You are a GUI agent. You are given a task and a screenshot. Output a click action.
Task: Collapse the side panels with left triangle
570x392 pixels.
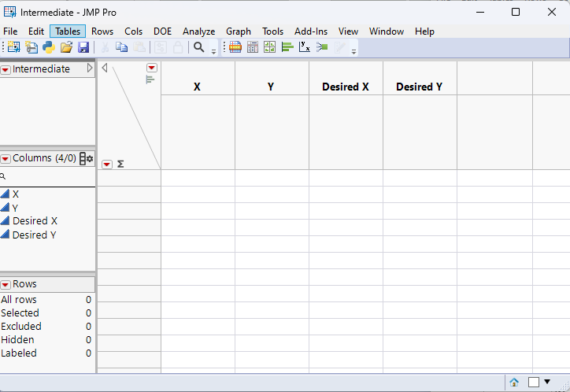[105, 68]
